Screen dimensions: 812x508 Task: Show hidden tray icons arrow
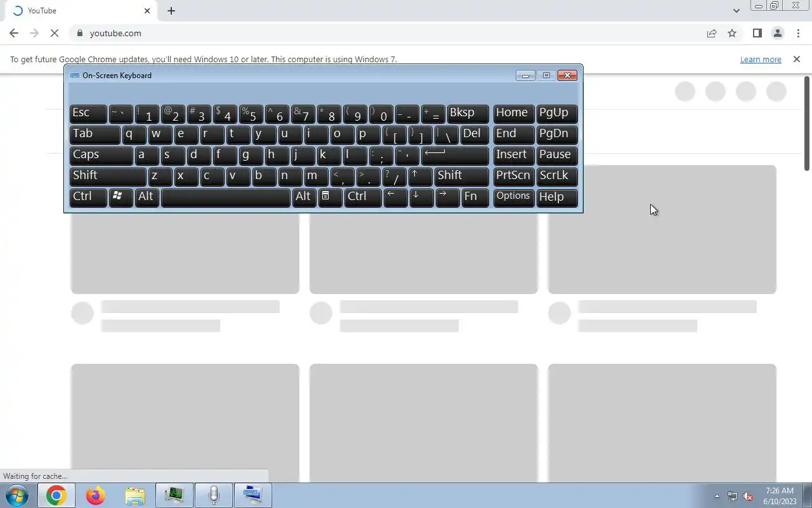tap(717, 496)
